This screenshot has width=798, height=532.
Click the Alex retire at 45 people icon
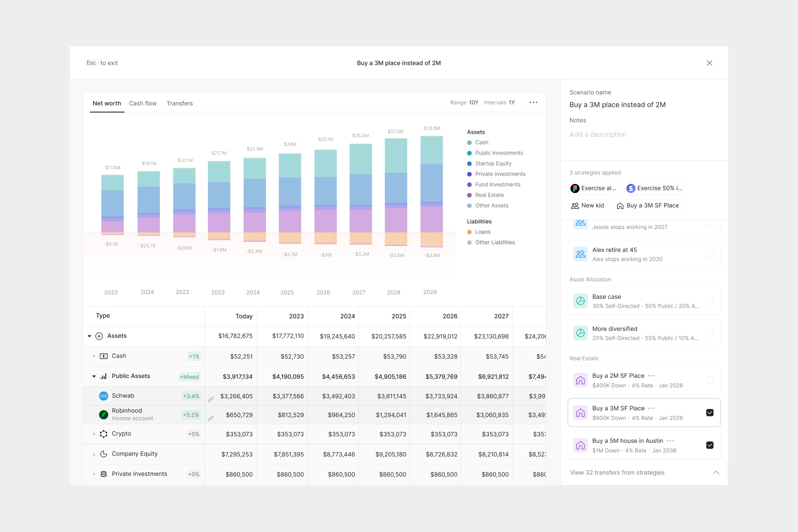[x=581, y=254]
